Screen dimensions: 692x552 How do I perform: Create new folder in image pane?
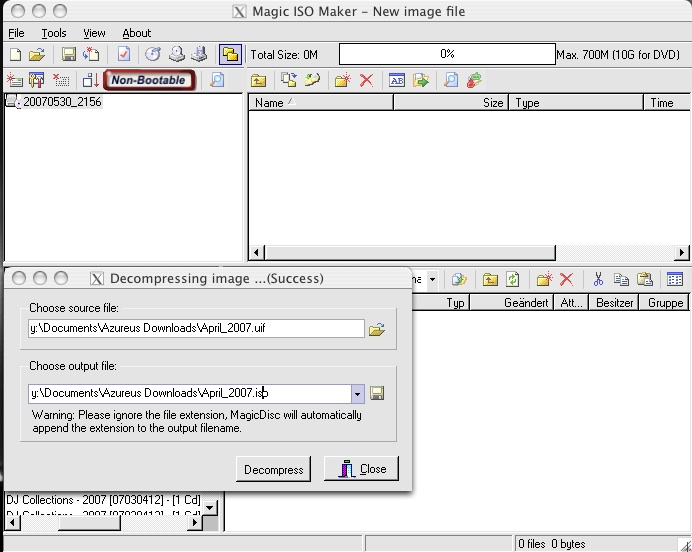[342, 80]
